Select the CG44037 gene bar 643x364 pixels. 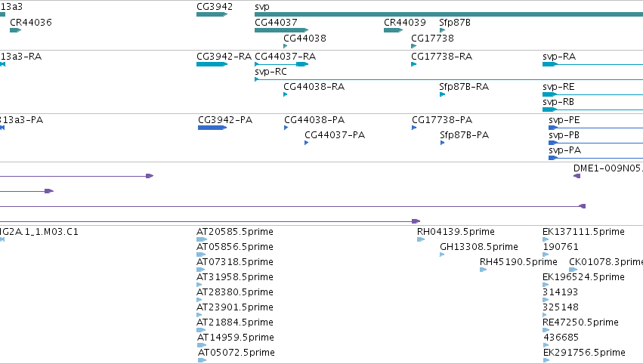(x=281, y=30)
